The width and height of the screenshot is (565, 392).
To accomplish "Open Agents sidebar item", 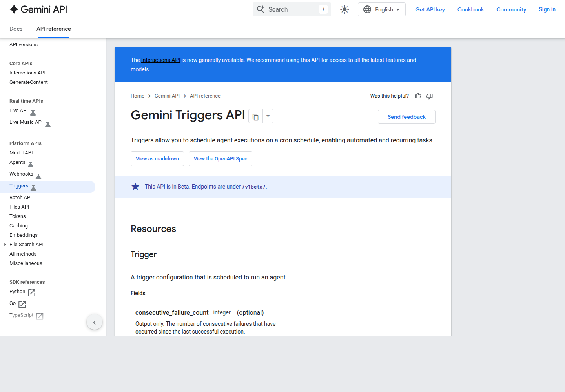I will pyautogui.click(x=17, y=162).
